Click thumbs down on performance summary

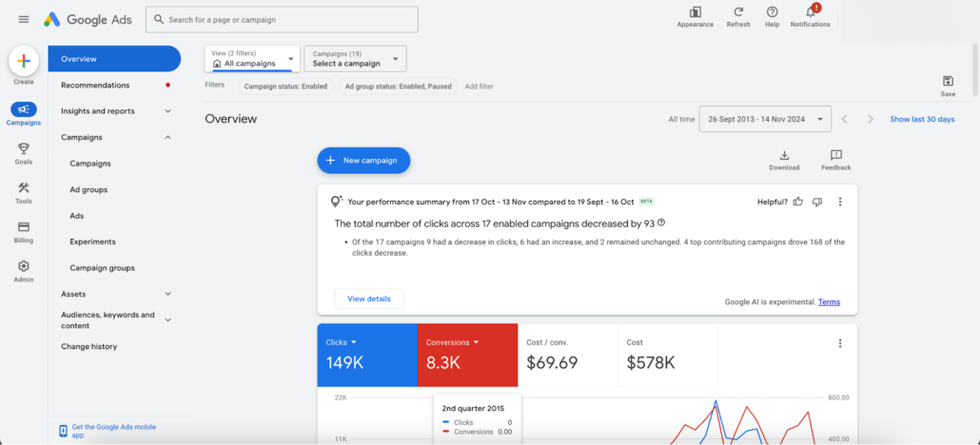pyautogui.click(x=817, y=202)
